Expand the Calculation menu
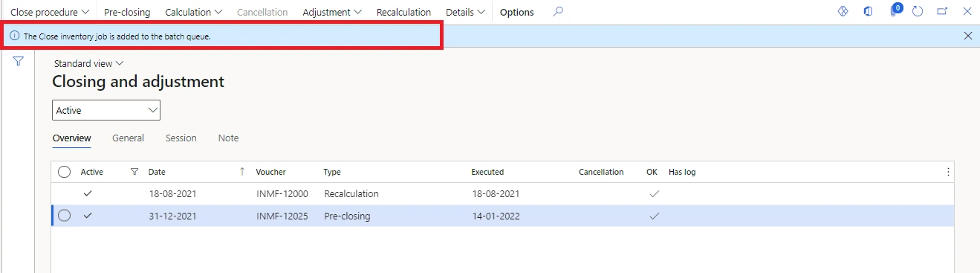Image resolution: width=980 pixels, height=273 pixels. point(193,12)
